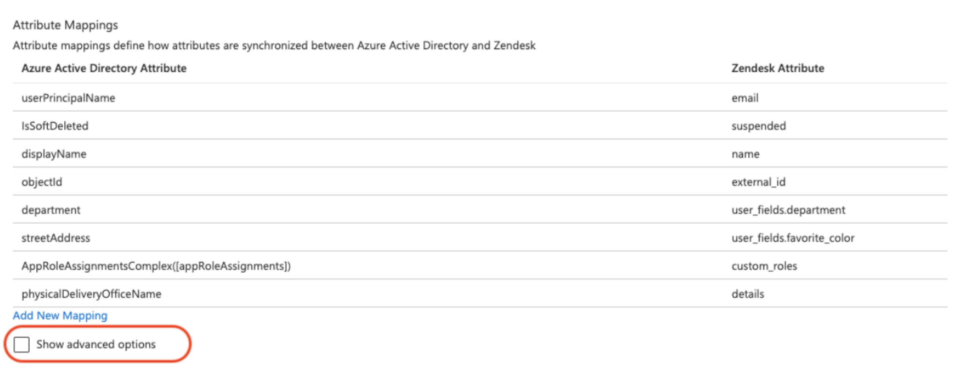The height and width of the screenshot is (381, 980).
Task: Click the name Zendesk attribute
Action: [x=745, y=154]
